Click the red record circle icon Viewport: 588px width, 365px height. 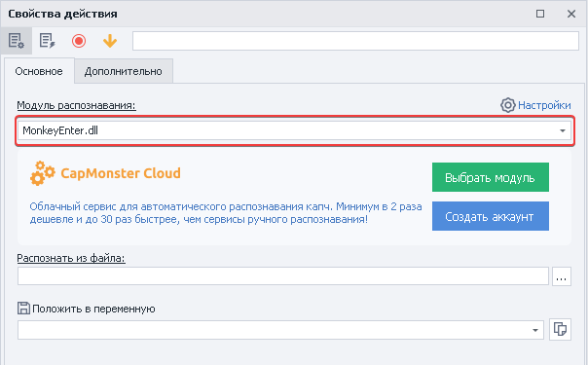[x=79, y=41]
